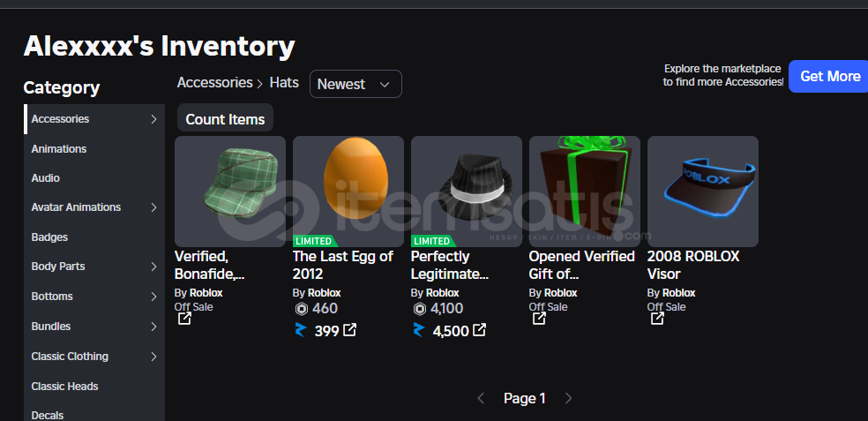Select Classic Heads category
Viewport: 868px width, 421px height.
[x=64, y=387]
